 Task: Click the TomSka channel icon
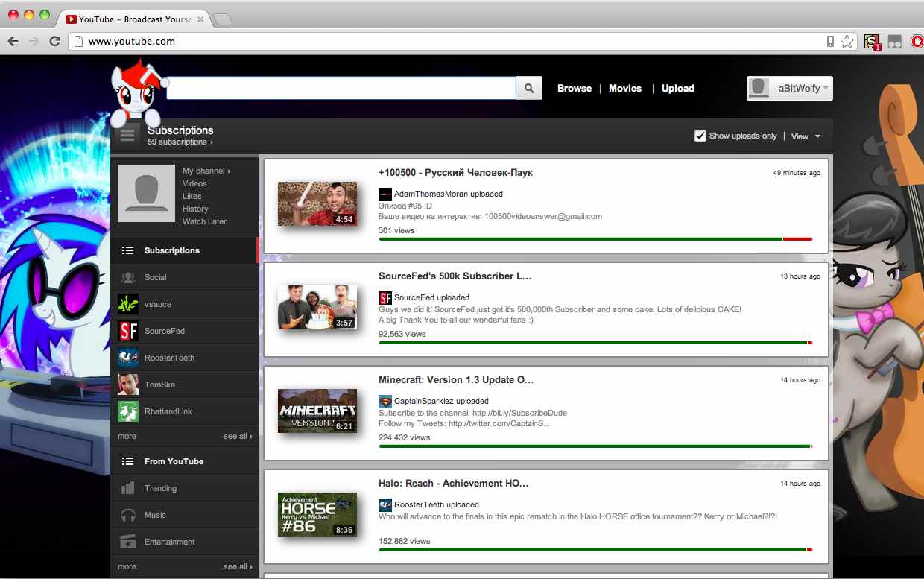click(128, 385)
